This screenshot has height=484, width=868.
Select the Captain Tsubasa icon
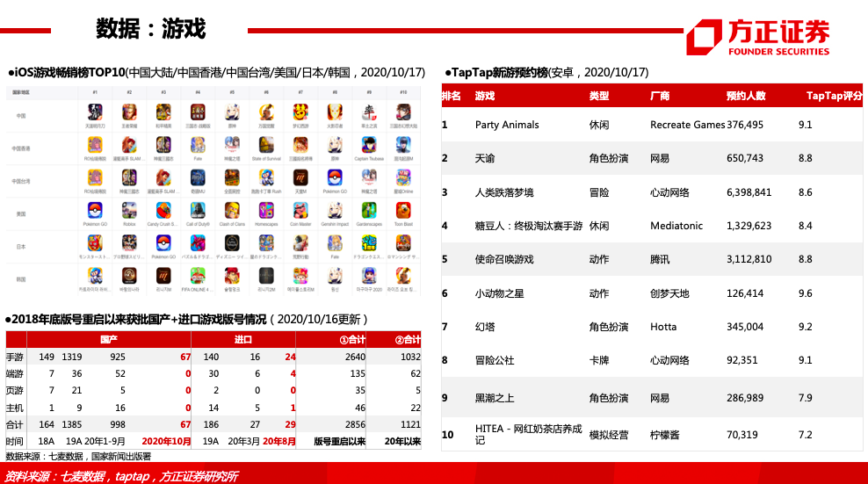click(x=369, y=145)
